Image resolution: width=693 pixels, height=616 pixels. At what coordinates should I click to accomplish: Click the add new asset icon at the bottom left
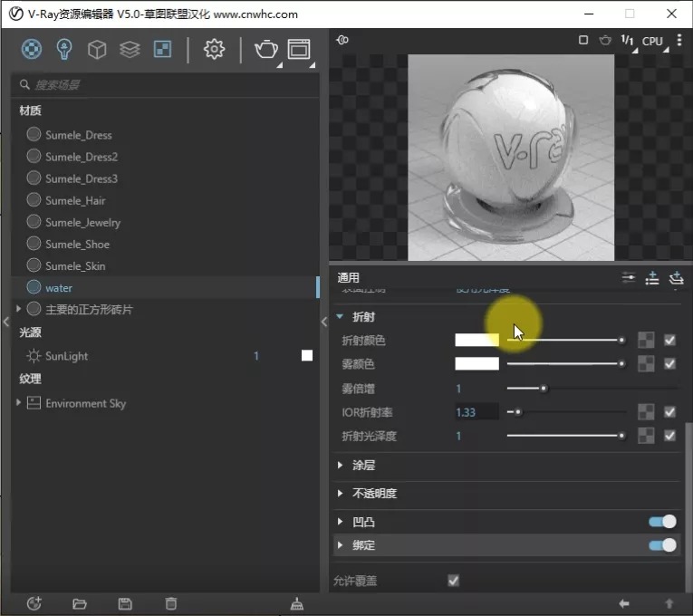pyautogui.click(x=34, y=603)
